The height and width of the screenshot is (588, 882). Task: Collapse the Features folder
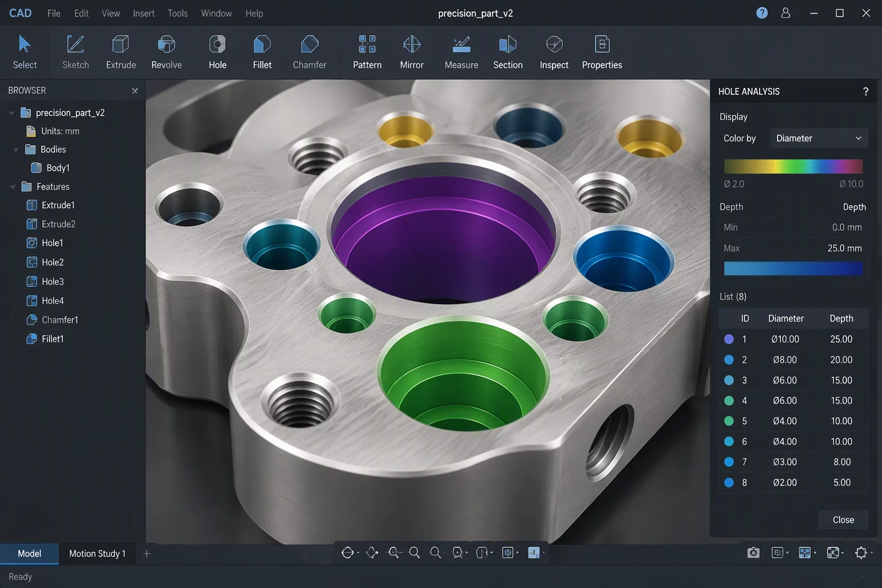coord(13,187)
